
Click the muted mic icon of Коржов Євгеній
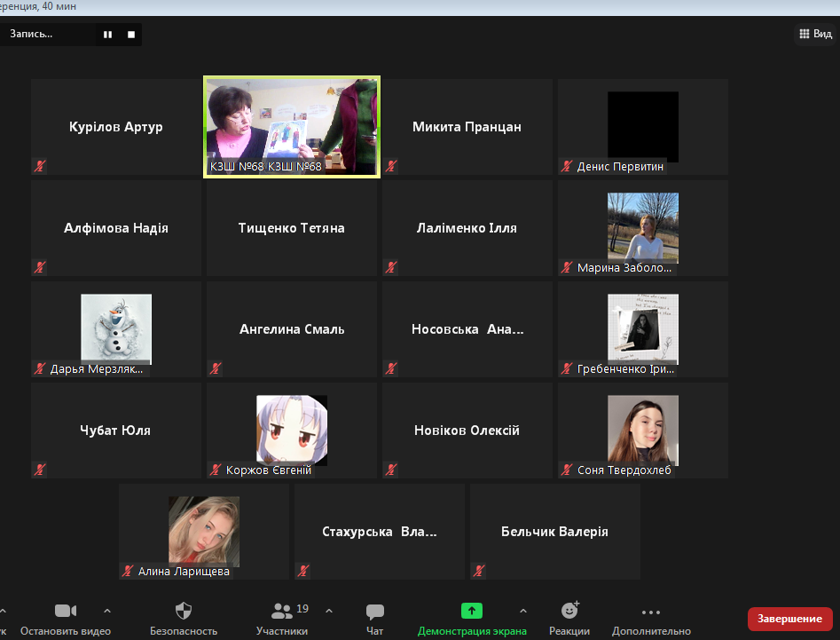click(216, 470)
